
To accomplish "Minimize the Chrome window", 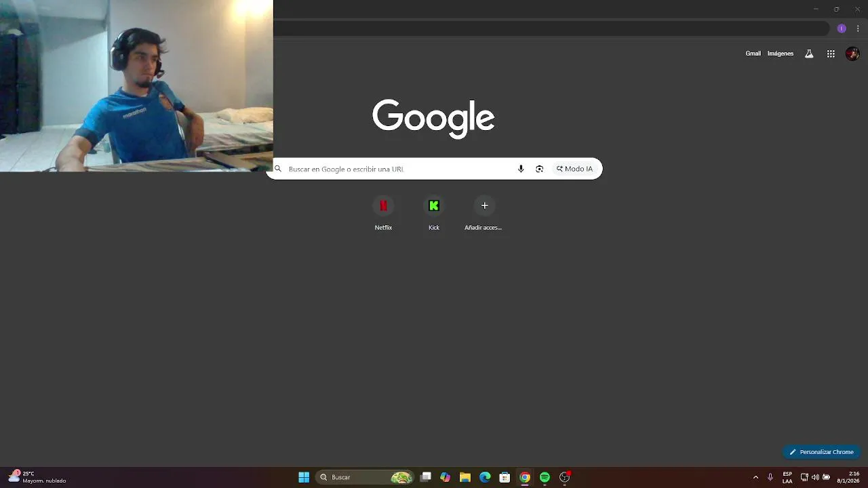I will click(816, 9).
